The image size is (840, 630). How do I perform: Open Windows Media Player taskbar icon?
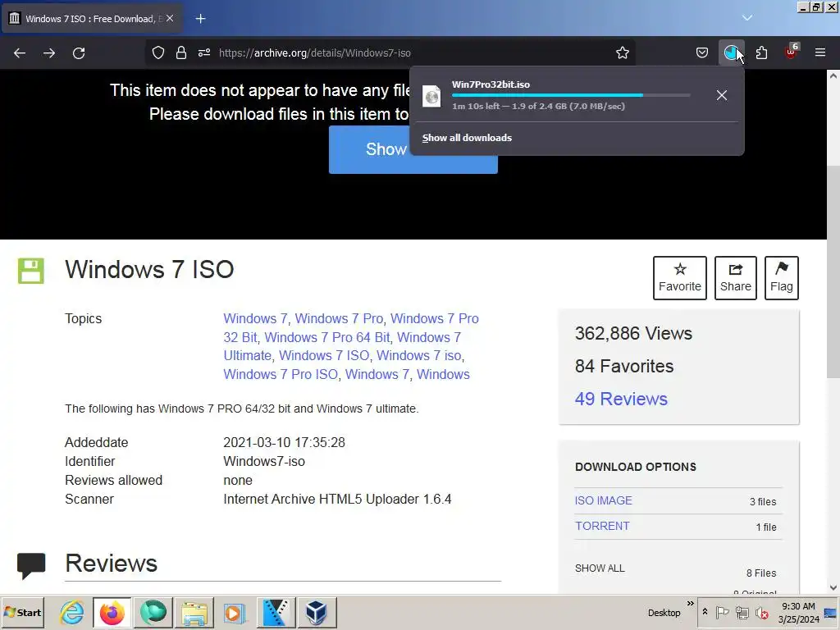pyautogui.click(x=234, y=612)
